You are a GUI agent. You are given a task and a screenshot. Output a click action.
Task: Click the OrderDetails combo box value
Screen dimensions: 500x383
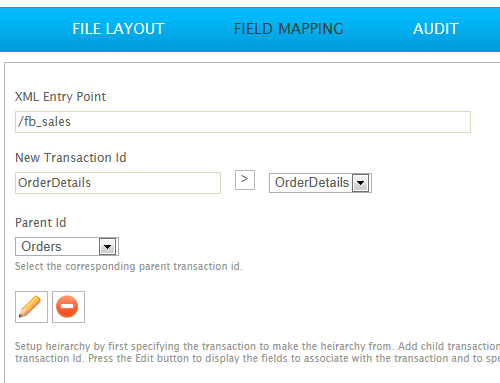point(312,183)
